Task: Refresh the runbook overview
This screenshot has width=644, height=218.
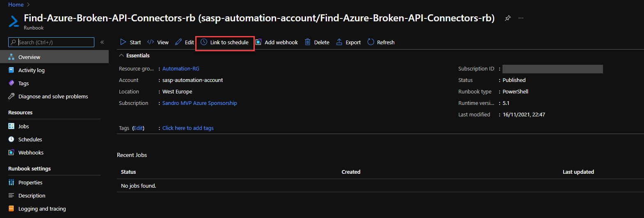Action: (381, 42)
